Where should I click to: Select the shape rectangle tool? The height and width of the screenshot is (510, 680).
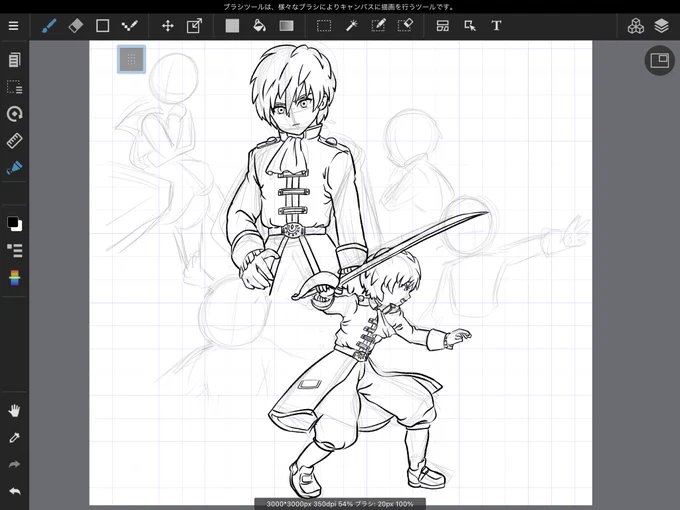(x=102, y=26)
